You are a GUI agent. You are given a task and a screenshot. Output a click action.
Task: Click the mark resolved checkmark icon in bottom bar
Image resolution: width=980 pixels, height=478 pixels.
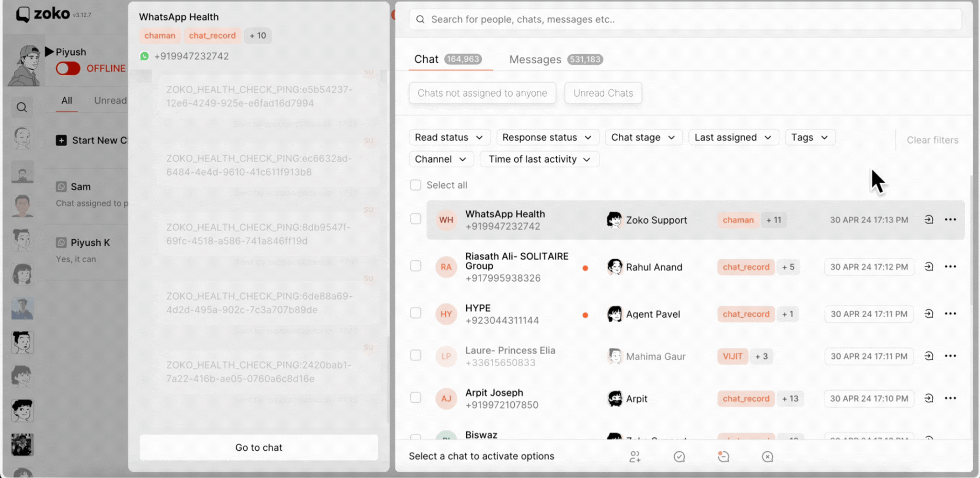tap(679, 457)
